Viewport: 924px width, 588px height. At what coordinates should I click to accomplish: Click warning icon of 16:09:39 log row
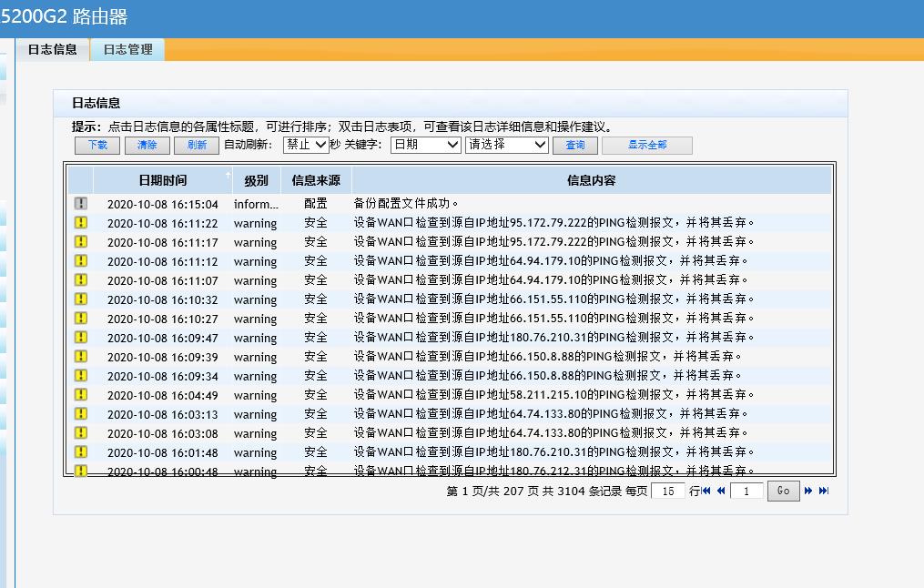[x=81, y=357]
